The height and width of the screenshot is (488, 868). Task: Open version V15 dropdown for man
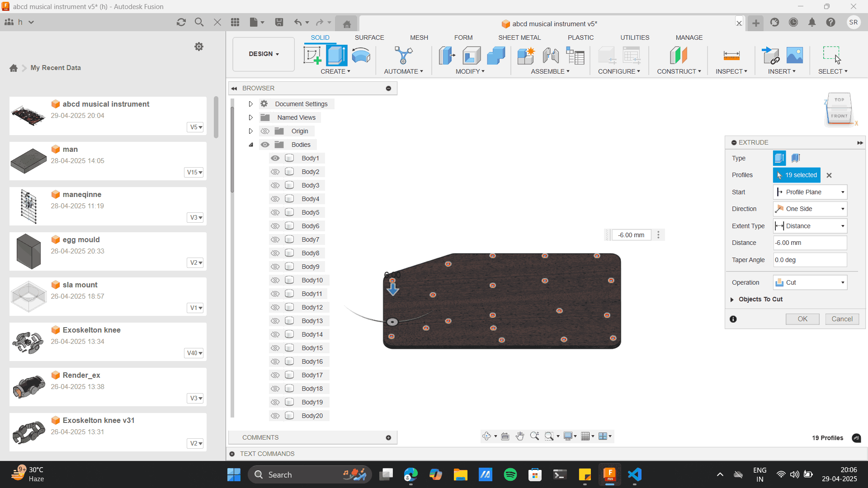pos(194,172)
